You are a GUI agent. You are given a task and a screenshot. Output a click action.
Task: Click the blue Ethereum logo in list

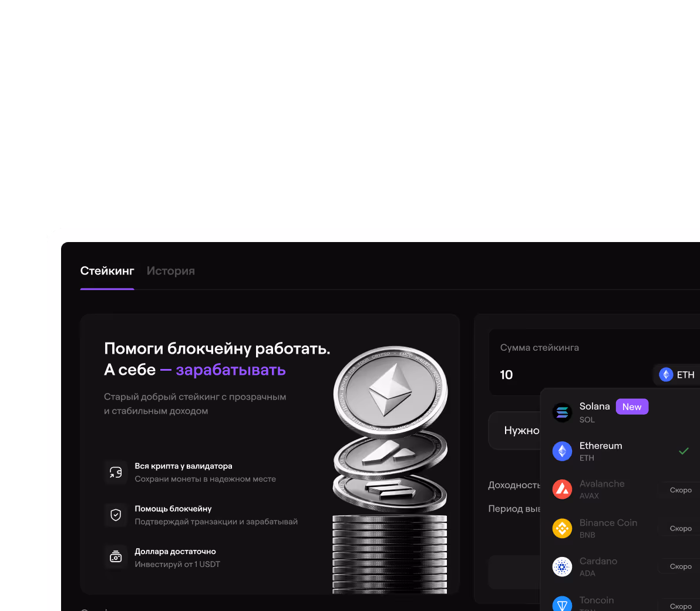coord(562,451)
